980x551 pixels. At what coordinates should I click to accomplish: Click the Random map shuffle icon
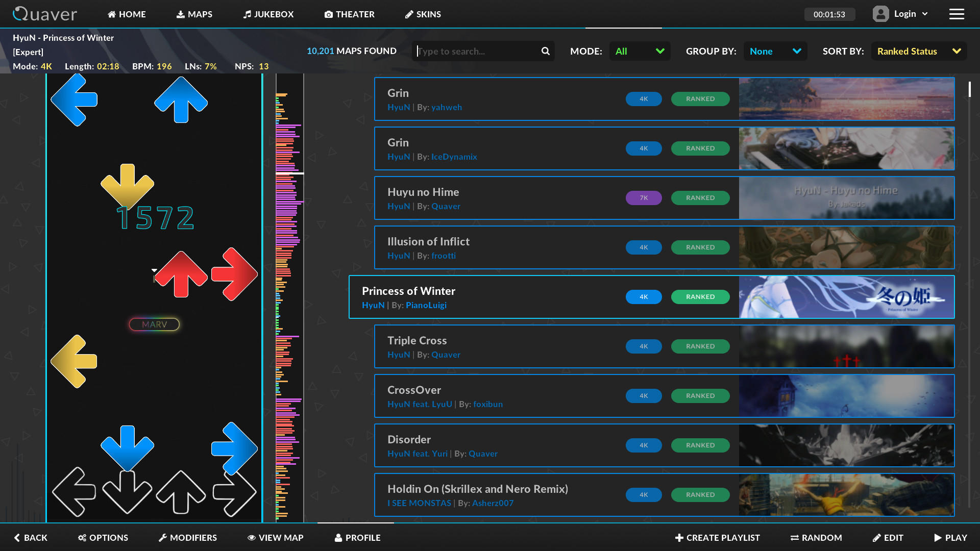click(x=795, y=537)
